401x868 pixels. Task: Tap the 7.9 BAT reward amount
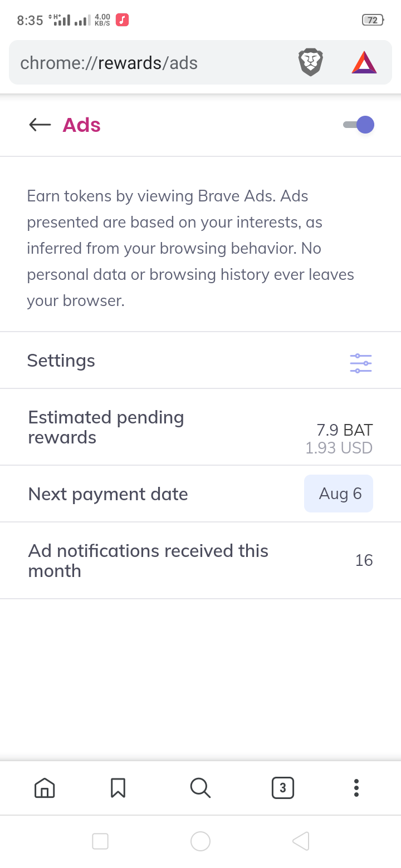click(x=344, y=430)
